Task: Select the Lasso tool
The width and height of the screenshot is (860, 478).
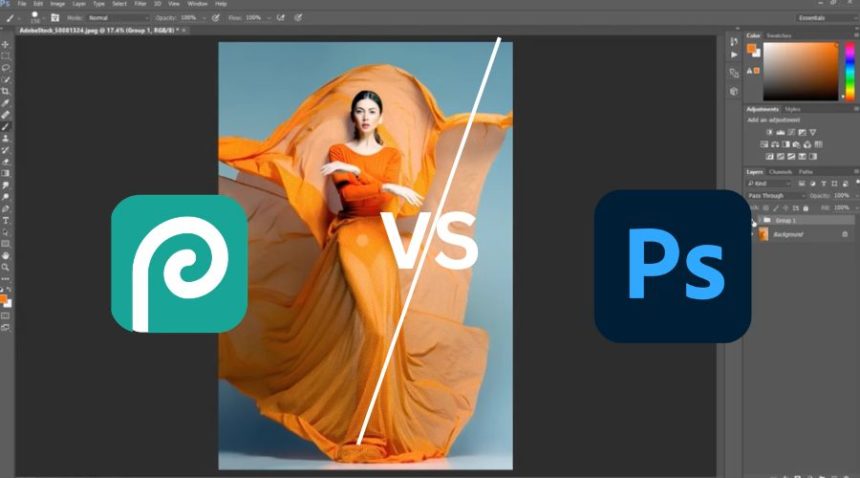Action: (x=5, y=68)
